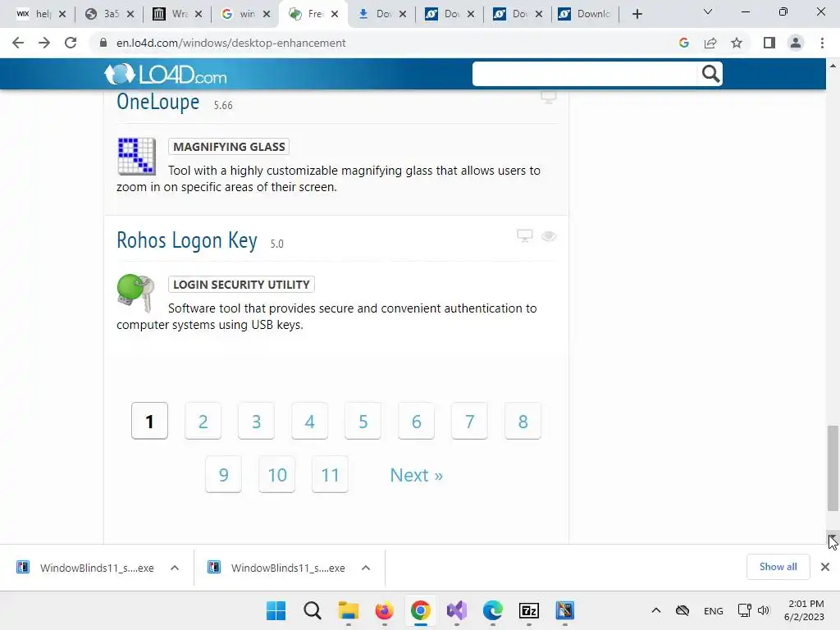Go to page 2
Screen dimensions: 840x630
[x=203, y=421]
